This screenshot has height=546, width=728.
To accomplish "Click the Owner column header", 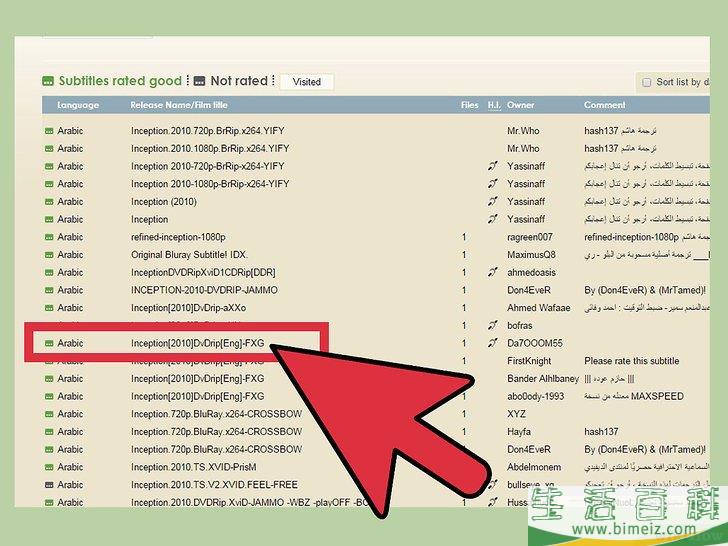I will (520, 105).
